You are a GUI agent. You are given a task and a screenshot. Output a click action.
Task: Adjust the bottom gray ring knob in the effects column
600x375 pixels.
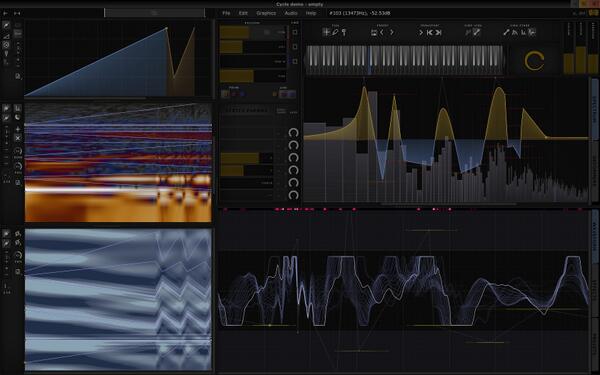click(x=293, y=195)
